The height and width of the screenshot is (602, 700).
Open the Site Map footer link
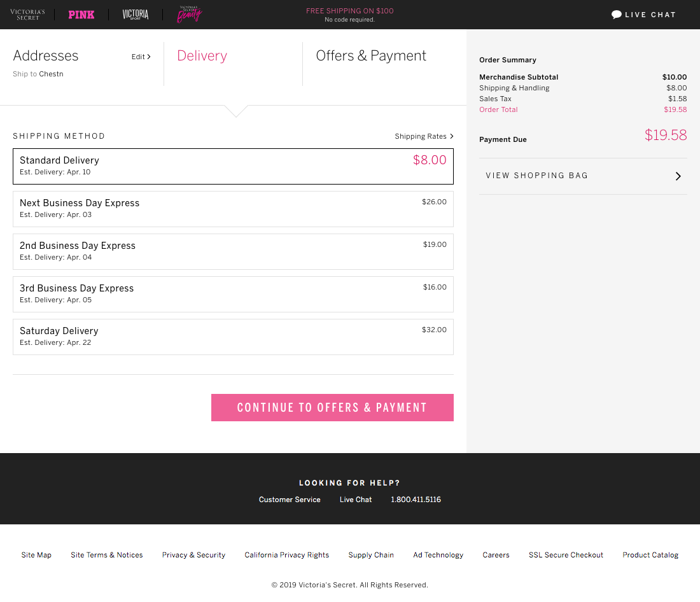pos(36,555)
